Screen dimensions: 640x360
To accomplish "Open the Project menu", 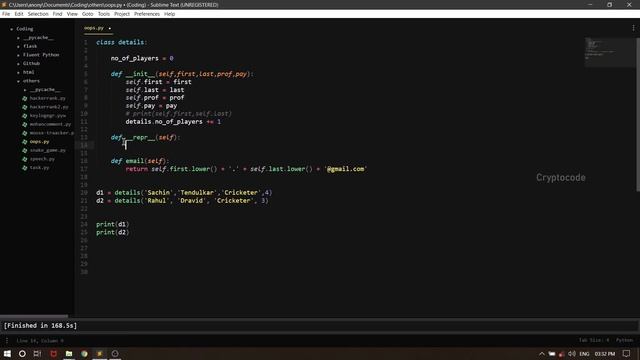I will 122,14.
